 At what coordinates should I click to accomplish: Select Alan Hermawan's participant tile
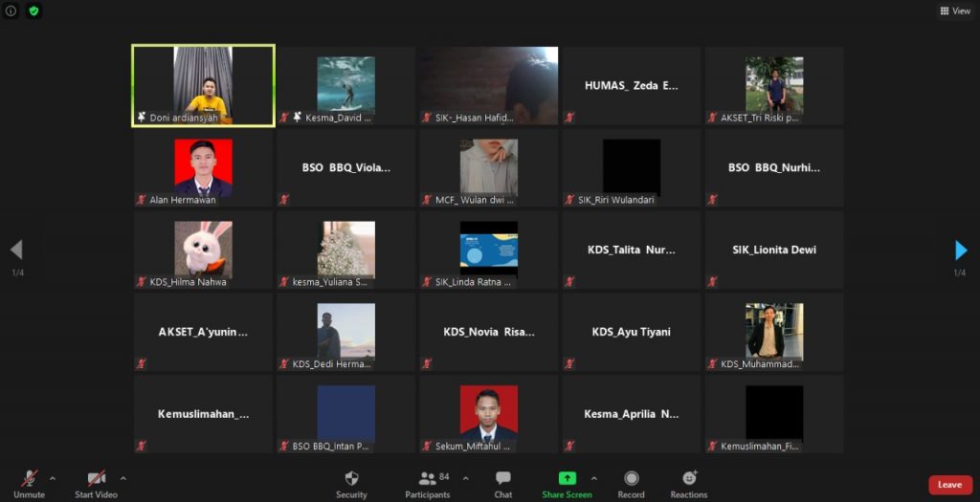pyautogui.click(x=203, y=167)
